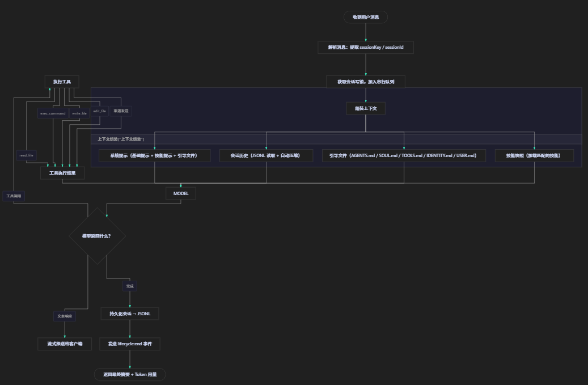Click the '流式推送给客户端' node
This screenshot has width=588, height=385.
pyautogui.click(x=65, y=344)
